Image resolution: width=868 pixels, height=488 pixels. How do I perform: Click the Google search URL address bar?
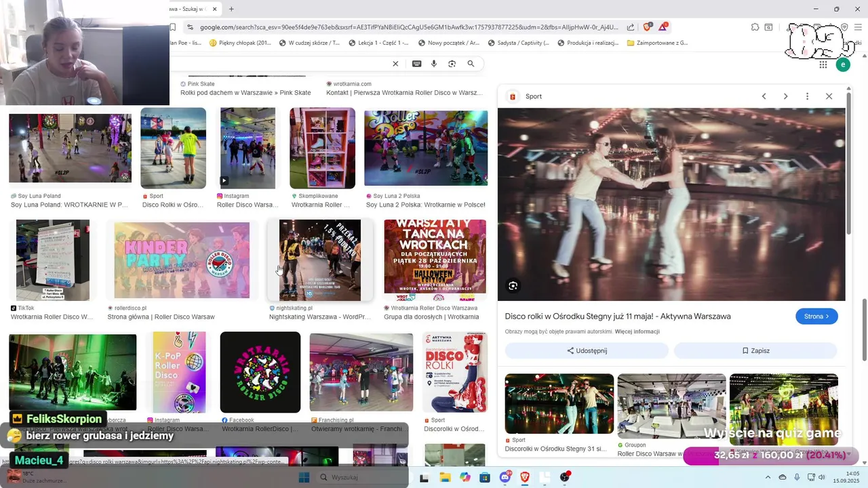tap(409, 27)
